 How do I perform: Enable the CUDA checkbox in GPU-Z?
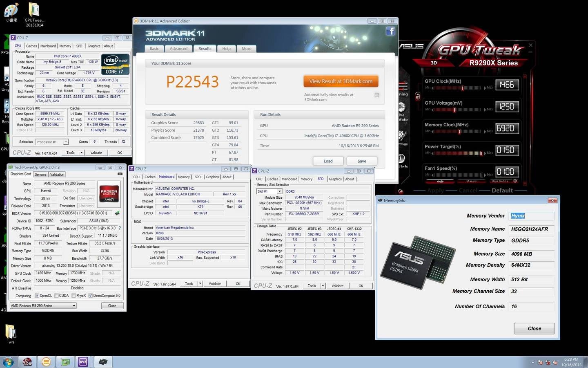(56, 295)
